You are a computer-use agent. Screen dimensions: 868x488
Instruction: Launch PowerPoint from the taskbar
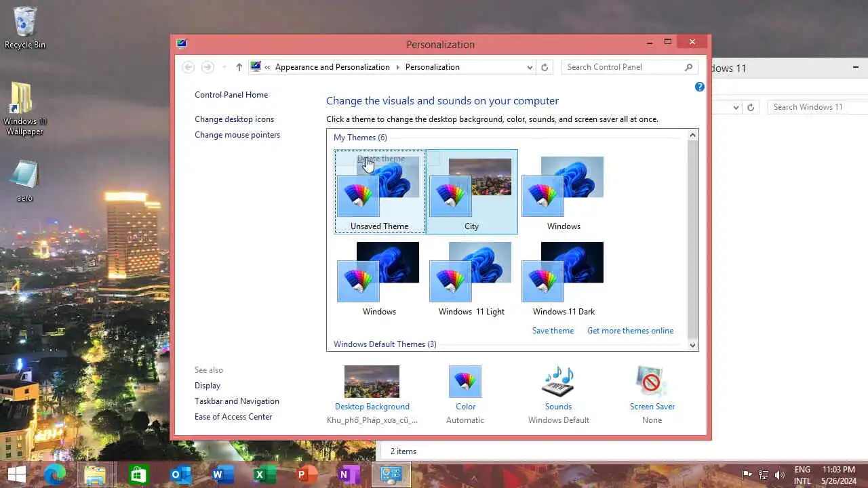(307, 474)
